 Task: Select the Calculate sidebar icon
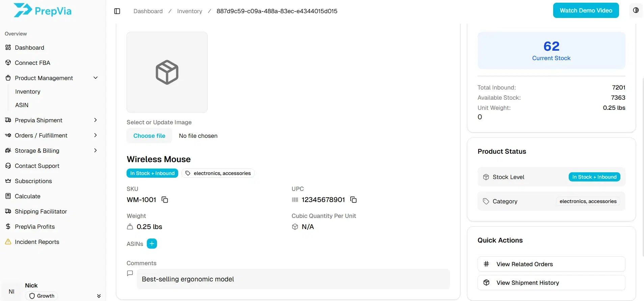tap(8, 196)
